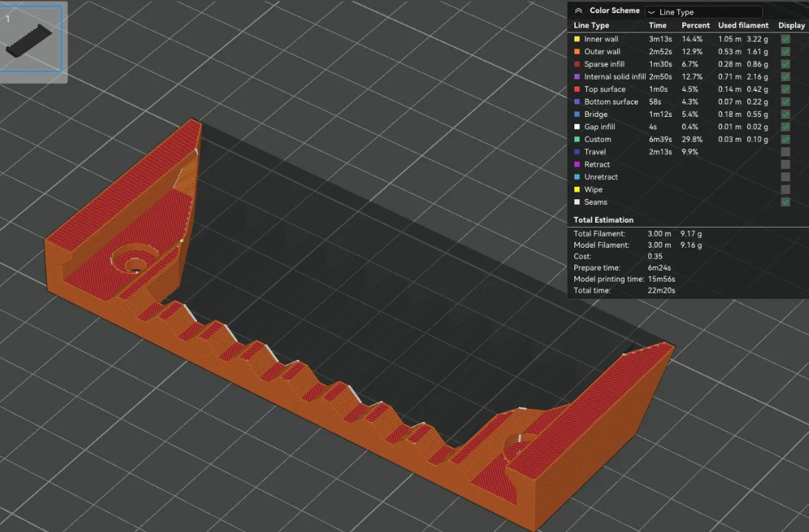Click the magenta Retract color swatch

coord(577,165)
